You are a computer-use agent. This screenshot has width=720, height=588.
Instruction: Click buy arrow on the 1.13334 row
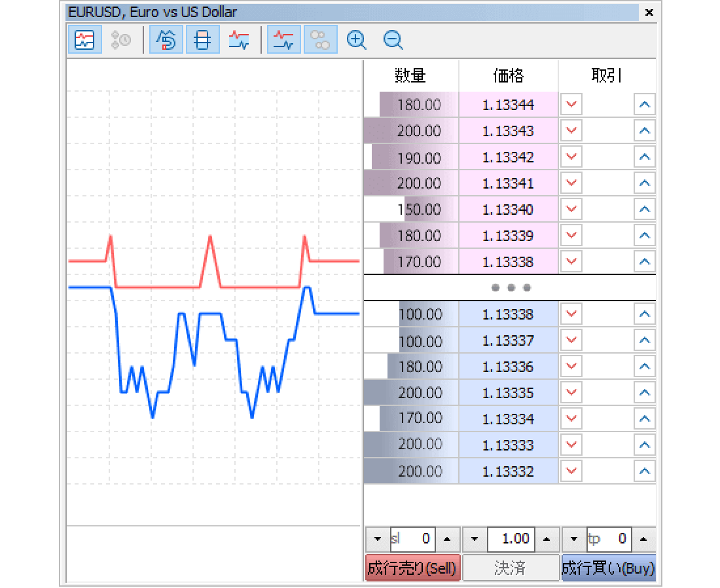click(x=644, y=419)
